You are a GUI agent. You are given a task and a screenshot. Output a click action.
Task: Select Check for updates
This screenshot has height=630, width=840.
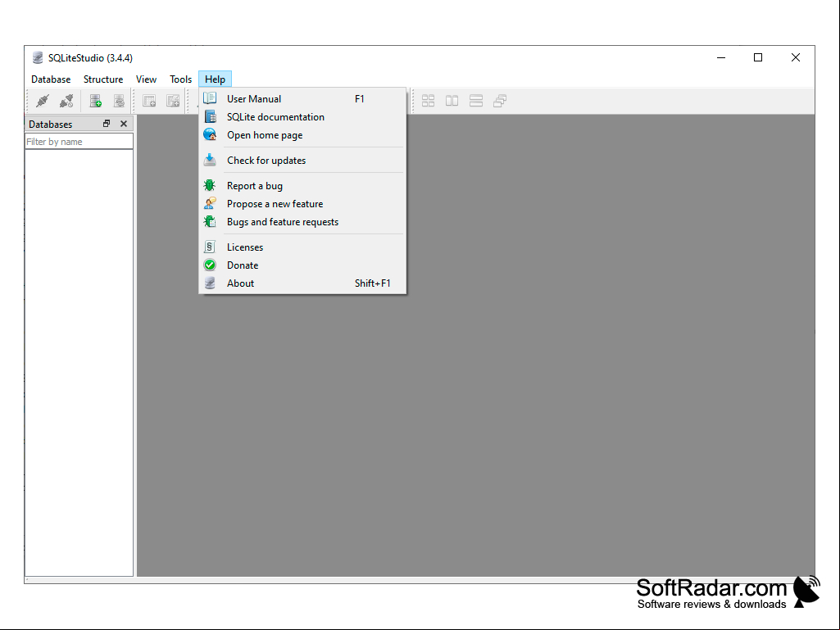[x=302, y=161]
